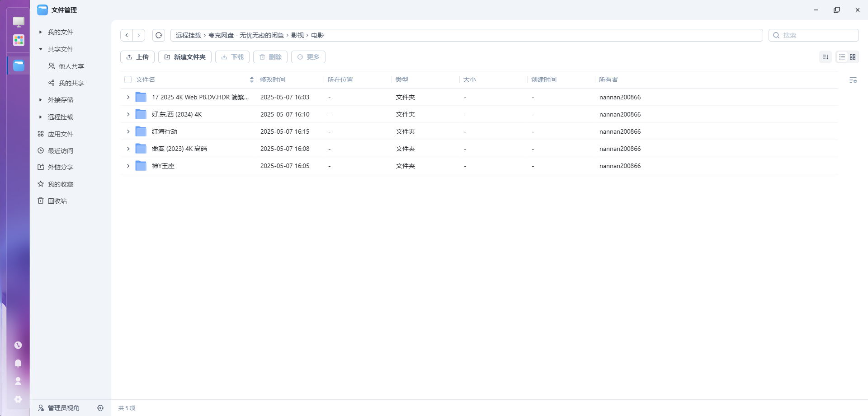Click folder icon of 神Y王座
Viewport: 868px width, 416px height.
141,166
